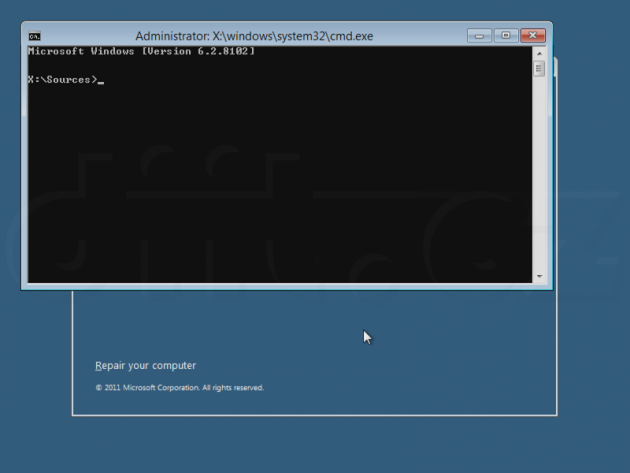Viewport: 630px width, 473px height.
Task: Click the console vertical scrollbar thumb
Action: pos(539,68)
